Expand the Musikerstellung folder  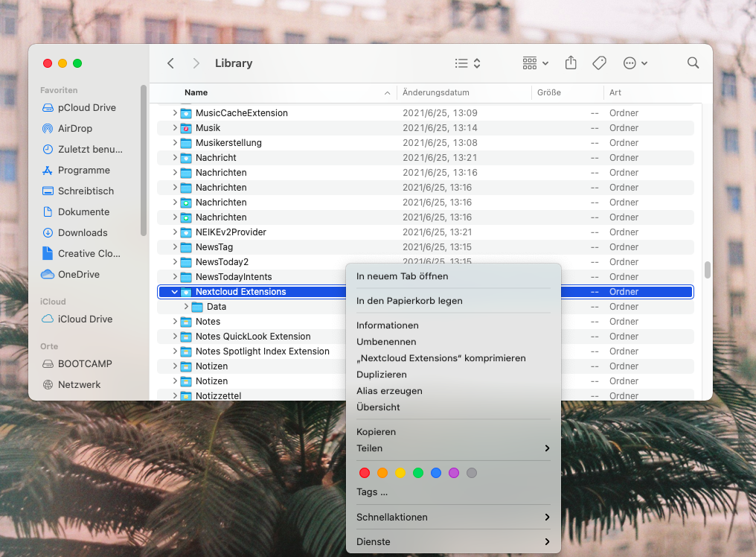click(175, 143)
